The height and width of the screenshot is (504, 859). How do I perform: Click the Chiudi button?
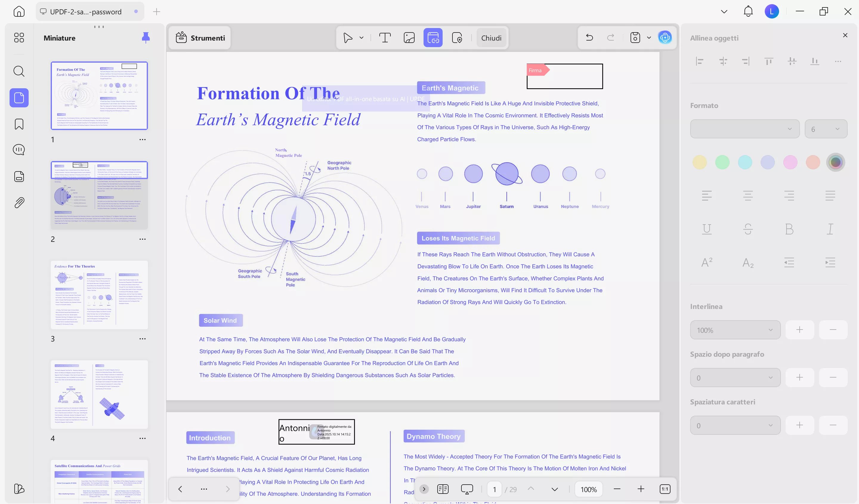click(x=491, y=38)
